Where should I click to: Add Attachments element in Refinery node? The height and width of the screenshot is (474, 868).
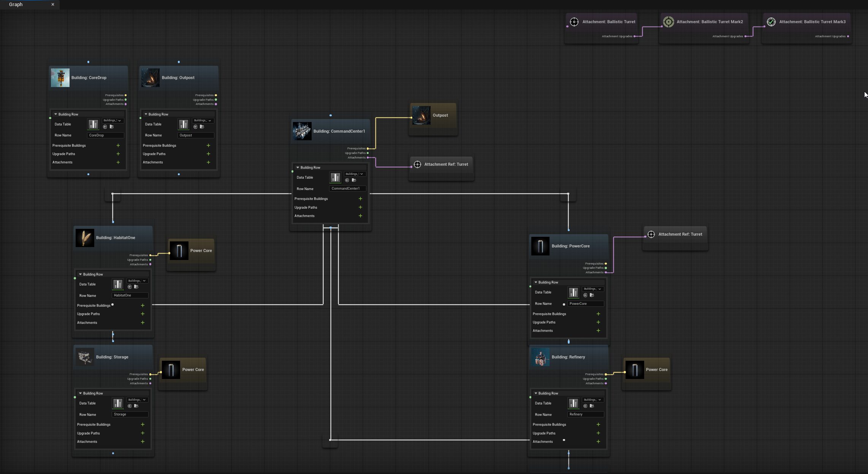pyautogui.click(x=598, y=442)
